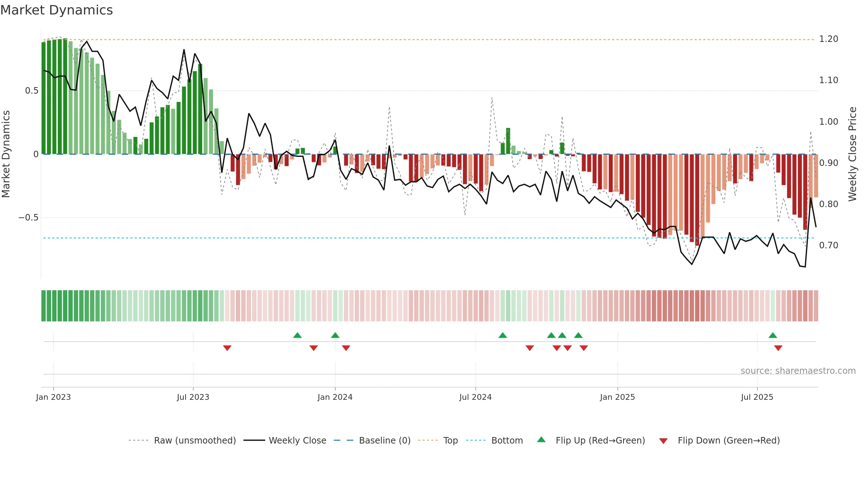Viewport: 868px width, 488px height.
Task: Toggle the Raw (unsmoothed) legend entry
Action: (x=182, y=440)
